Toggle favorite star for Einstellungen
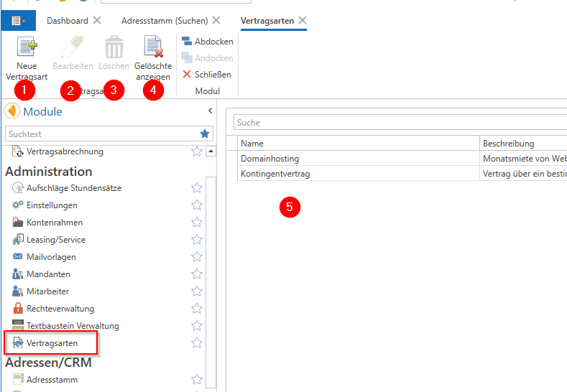The image size is (567, 392). (196, 205)
